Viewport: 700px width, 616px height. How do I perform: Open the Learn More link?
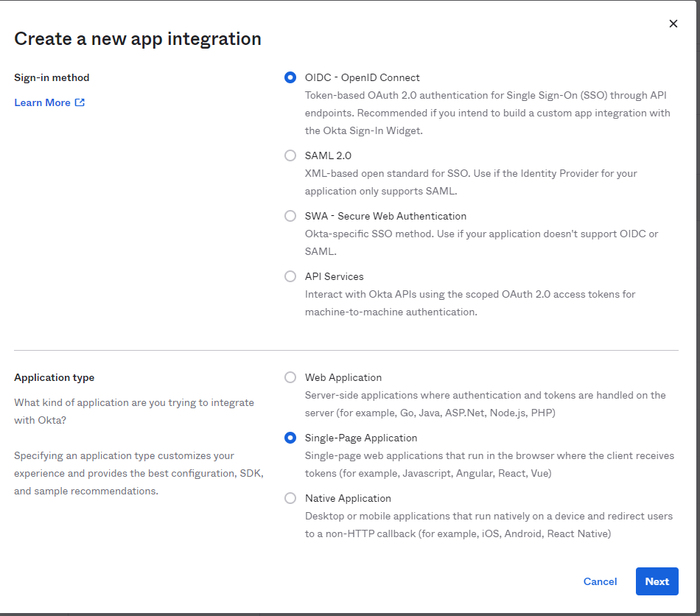coord(43,102)
